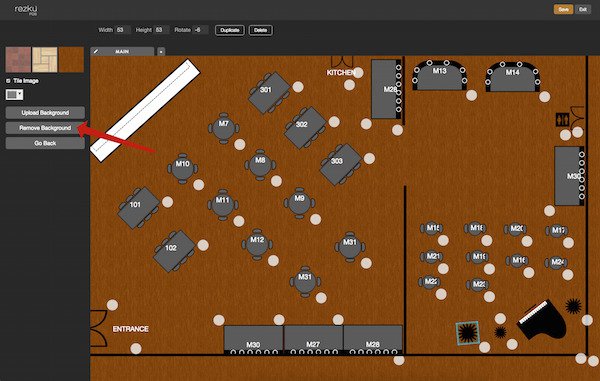Select booth table M27

[313, 340]
